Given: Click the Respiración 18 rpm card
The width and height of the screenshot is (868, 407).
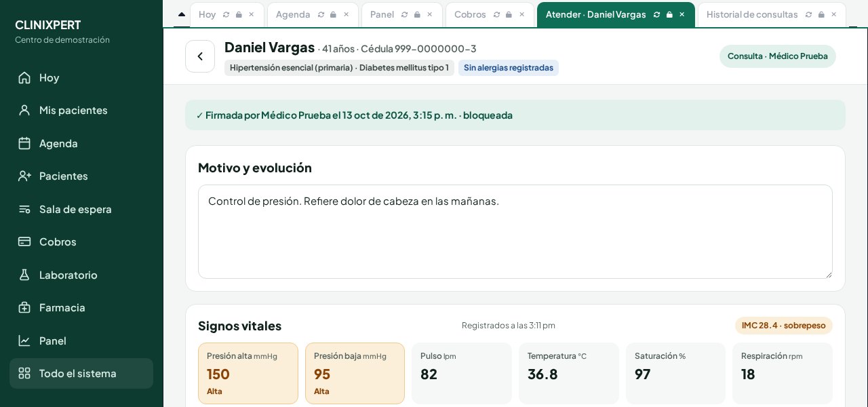Looking at the screenshot, I should tap(783, 373).
